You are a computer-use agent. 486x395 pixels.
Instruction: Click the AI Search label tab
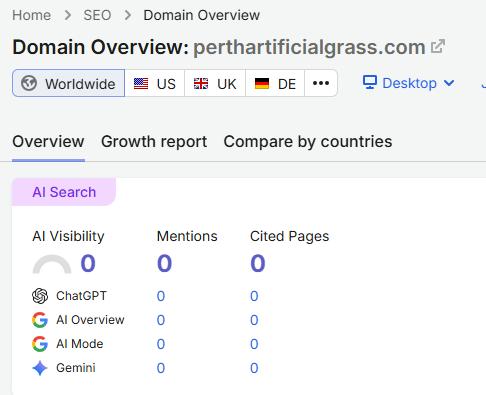tap(64, 192)
